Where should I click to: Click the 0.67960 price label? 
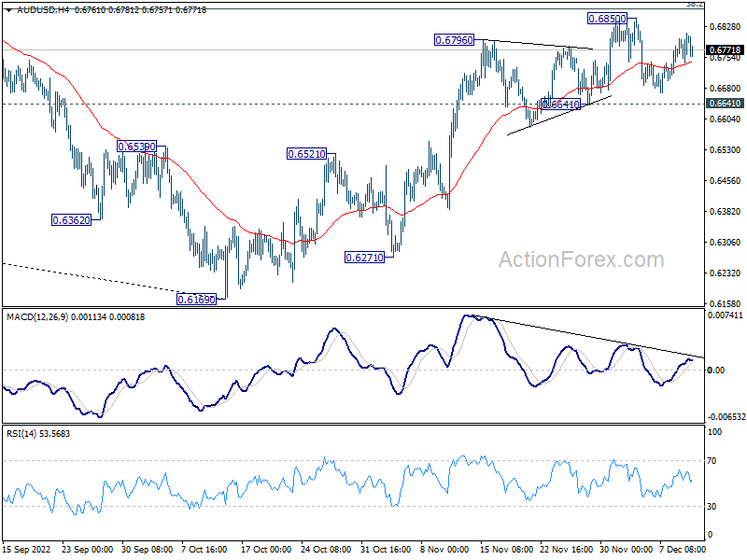(x=455, y=40)
